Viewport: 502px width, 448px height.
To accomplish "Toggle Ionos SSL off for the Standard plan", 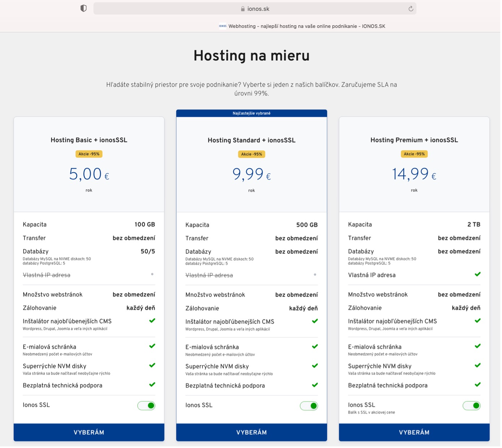I will coord(308,406).
